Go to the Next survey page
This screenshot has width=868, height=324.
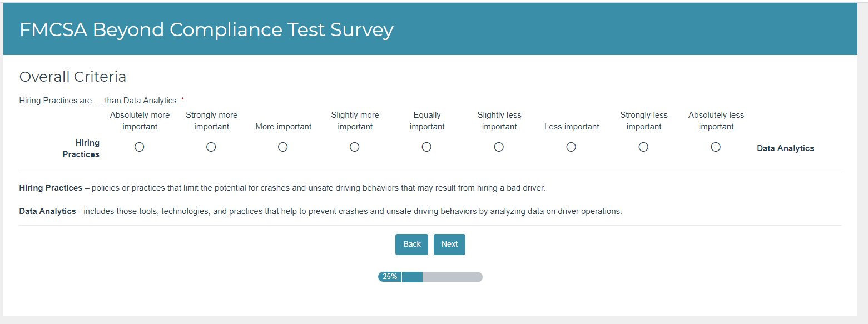point(449,245)
